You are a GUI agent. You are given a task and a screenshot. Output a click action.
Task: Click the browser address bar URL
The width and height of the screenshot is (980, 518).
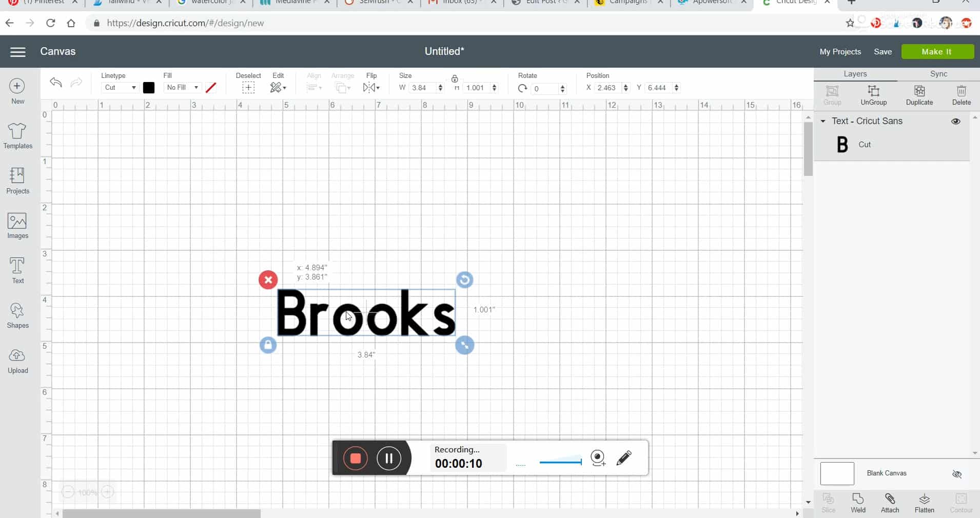coord(185,23)
